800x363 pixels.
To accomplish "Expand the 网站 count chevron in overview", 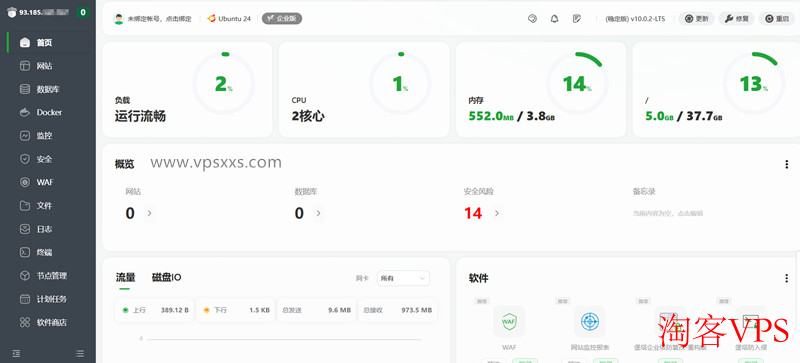I will pos(149,213).
